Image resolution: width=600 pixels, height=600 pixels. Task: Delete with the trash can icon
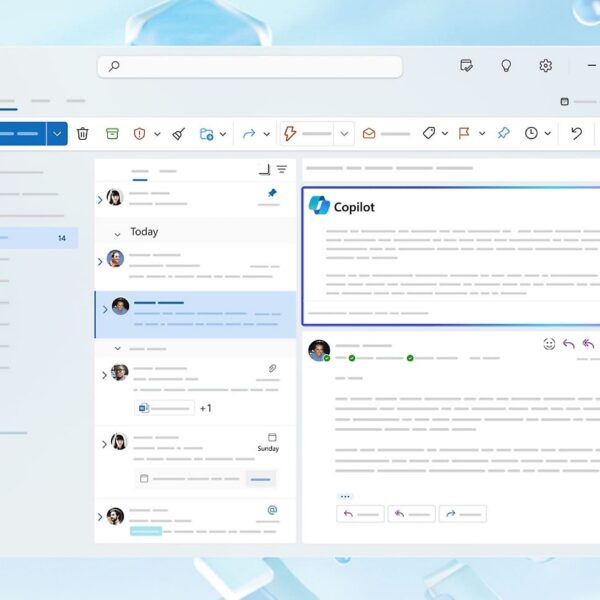[82, 134]
